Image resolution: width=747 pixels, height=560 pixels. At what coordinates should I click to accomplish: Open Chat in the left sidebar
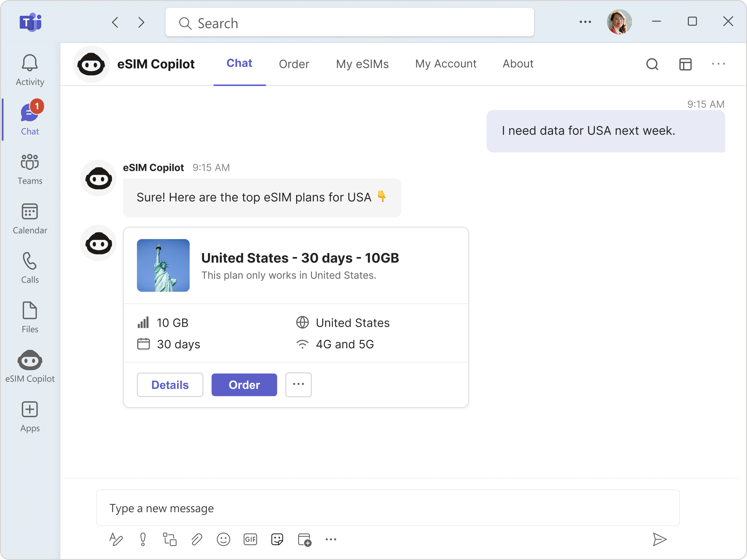pyautogui.click(x=30, y=119)
